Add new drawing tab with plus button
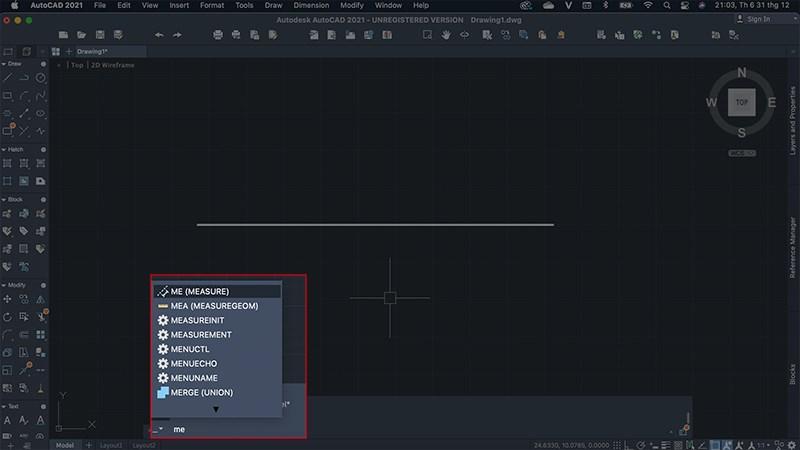Screen dimensions: 800x450 (68, 52)
